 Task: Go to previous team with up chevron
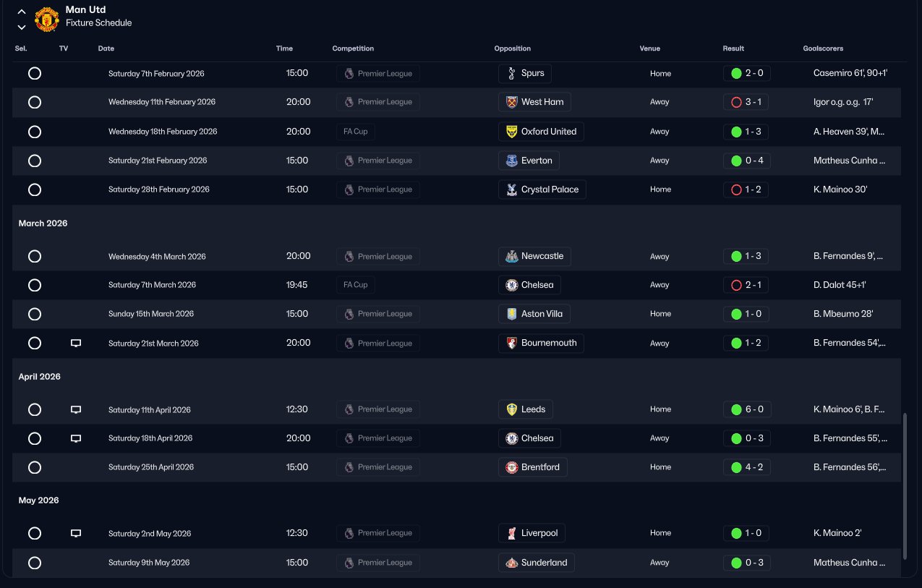click(22, 12)
